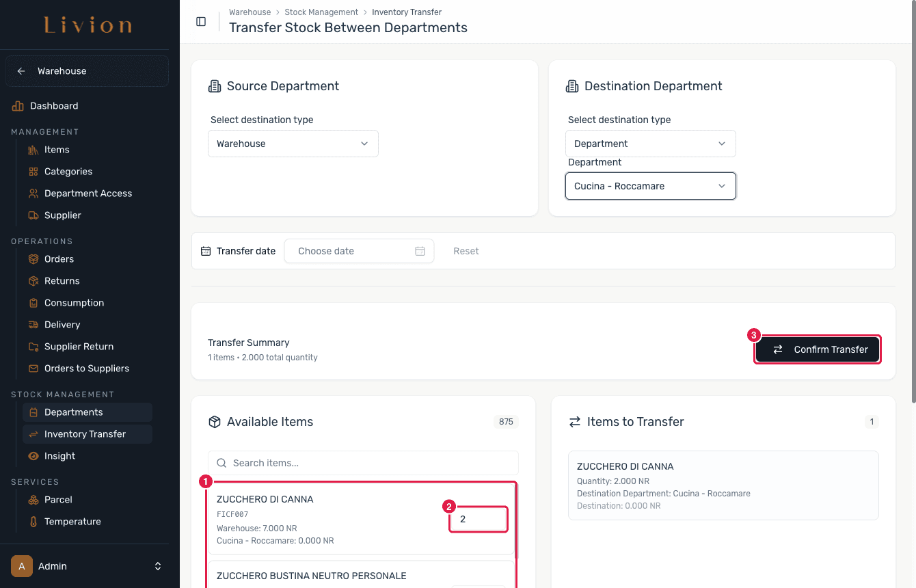Click "Quantity: 2.000 NR" text

click(x=613, y=481)
